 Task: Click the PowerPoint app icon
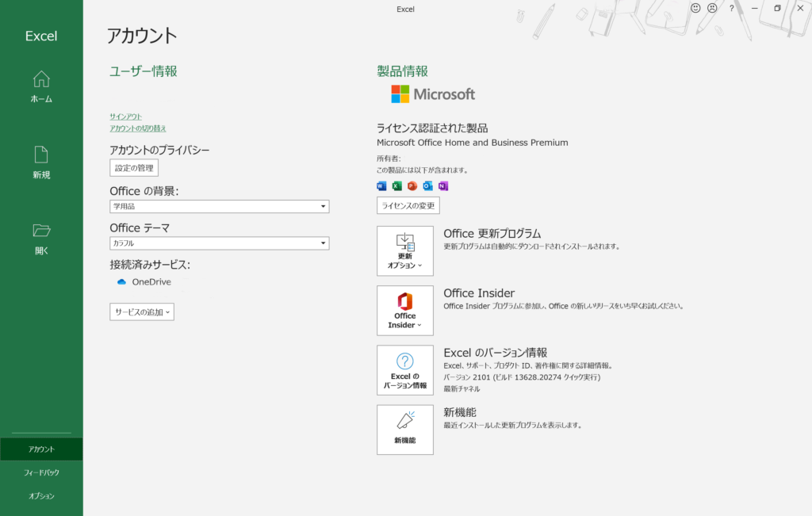point(412,185)
